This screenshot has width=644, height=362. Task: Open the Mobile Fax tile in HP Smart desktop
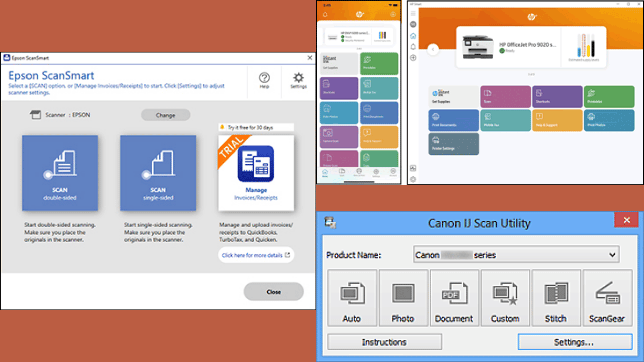point(505,120)
